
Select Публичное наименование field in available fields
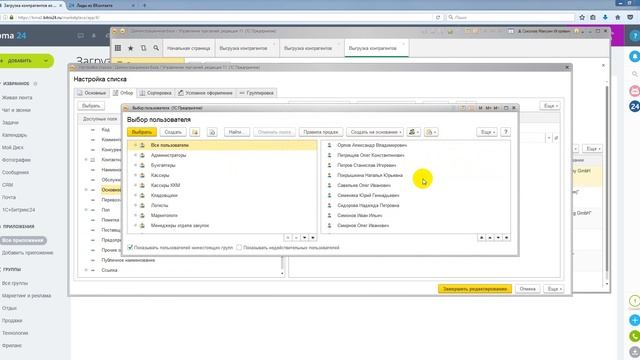pyautogui.click(x=128, y=260)
